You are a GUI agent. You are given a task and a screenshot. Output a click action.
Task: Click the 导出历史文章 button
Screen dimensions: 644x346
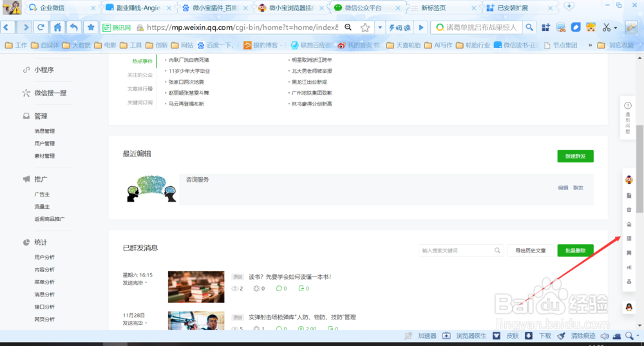[x=530, y=250]
